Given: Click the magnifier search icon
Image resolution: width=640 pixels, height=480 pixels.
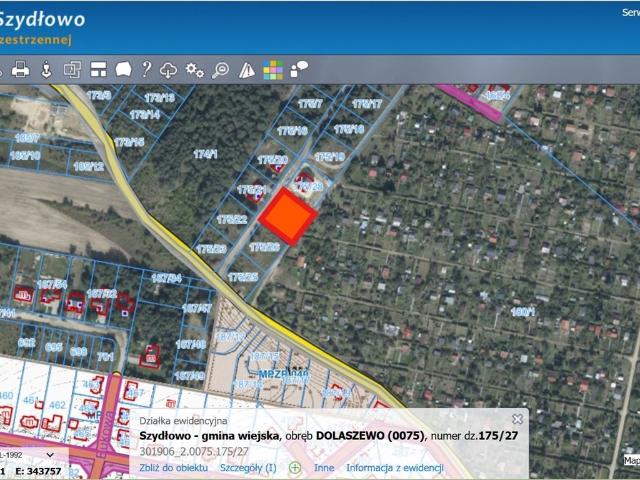Looking at the screenshot, I should click(220, 70).
